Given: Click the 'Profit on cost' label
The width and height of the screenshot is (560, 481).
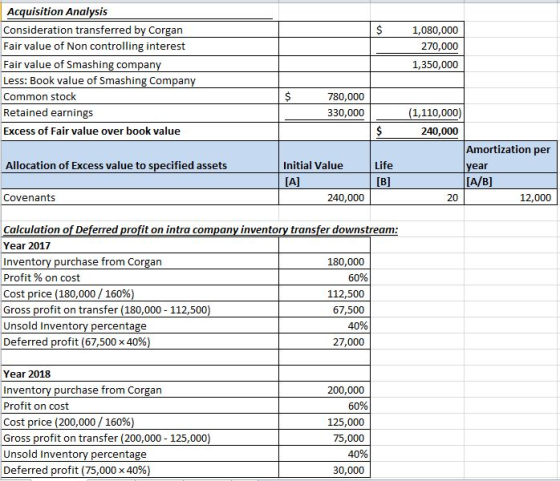Looking at the screenshot, I should (36, 406).
